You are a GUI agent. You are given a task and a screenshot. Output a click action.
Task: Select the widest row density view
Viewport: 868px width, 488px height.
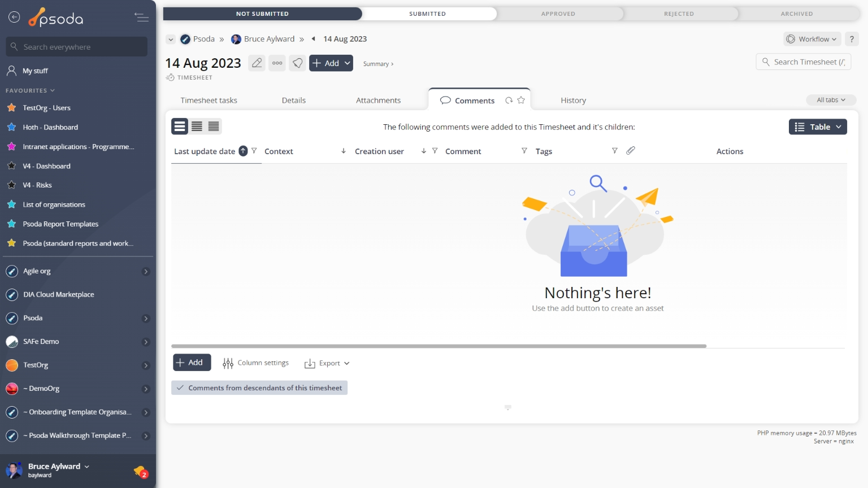pos(180,127)
